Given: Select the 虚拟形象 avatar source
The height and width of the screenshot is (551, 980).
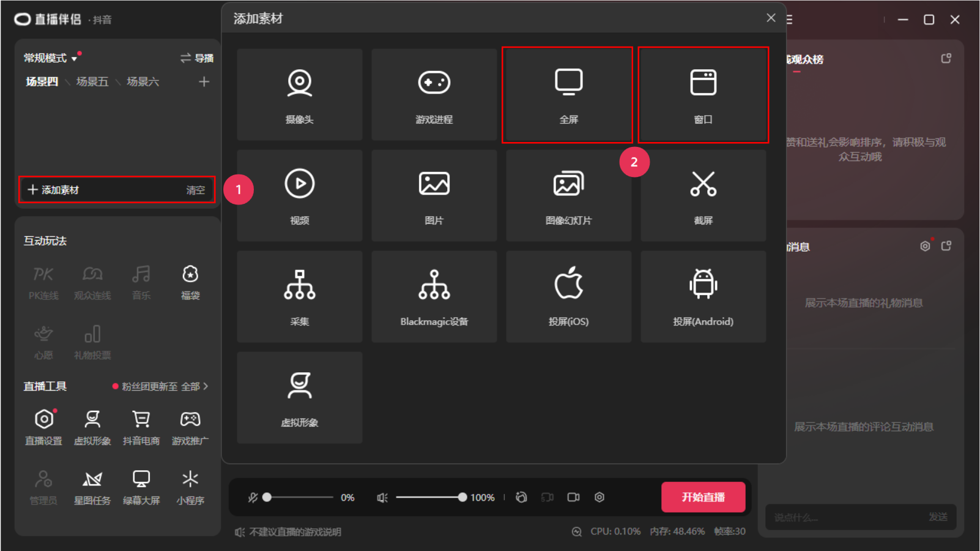Looking at the screenshot, I should 300,397.
